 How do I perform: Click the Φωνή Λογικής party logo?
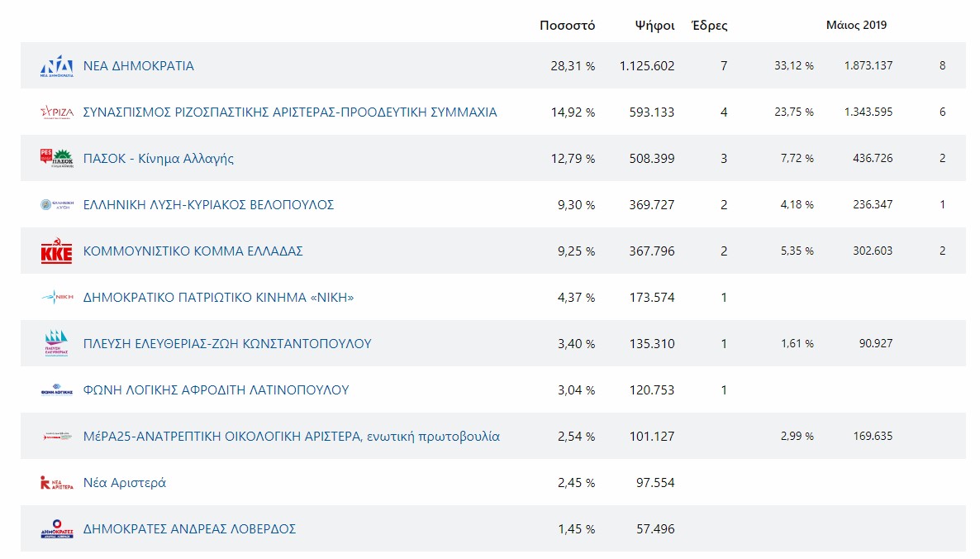coord(57,390)
